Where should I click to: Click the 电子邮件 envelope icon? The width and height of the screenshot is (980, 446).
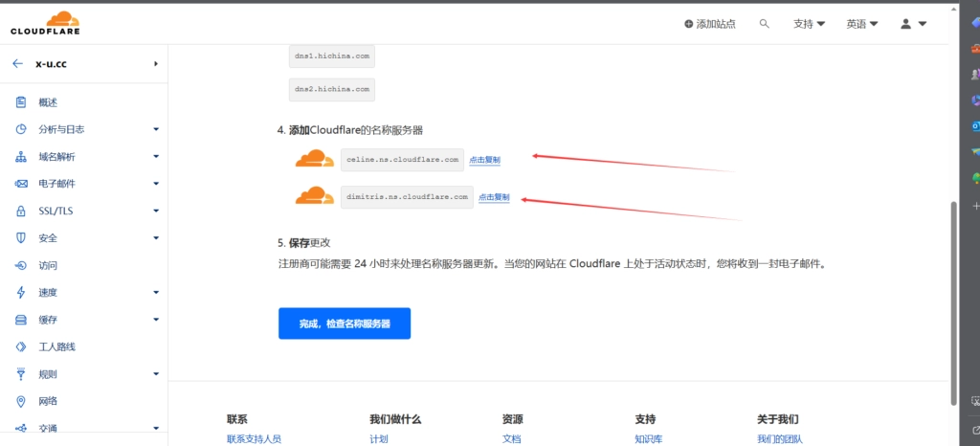pyautogui.click(x=21, y=184)
